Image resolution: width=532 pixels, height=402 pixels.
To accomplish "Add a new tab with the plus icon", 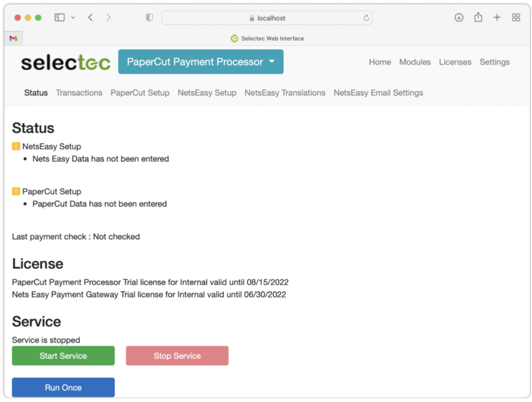I will pos(497,17).
